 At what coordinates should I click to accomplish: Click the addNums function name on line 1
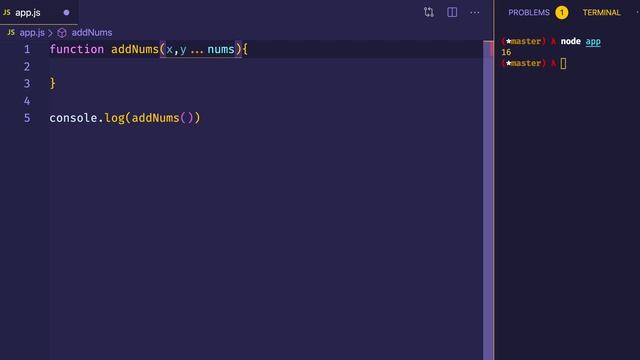[x=135, y=49]
